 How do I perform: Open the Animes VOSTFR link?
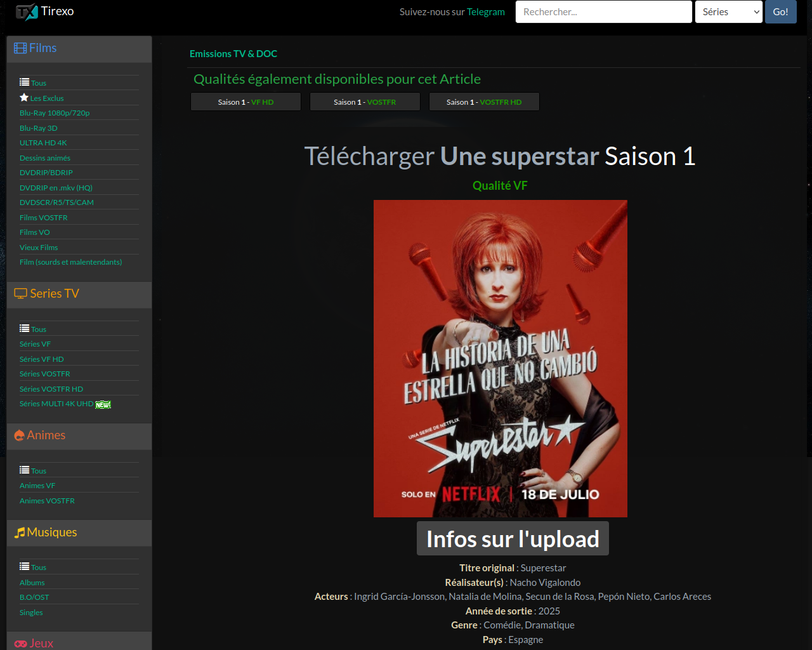point(47,501)
